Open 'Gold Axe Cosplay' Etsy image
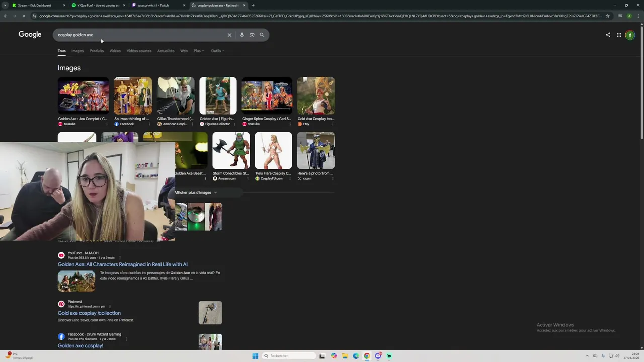This screenshot has height=362, width=644. pos(316,96)
